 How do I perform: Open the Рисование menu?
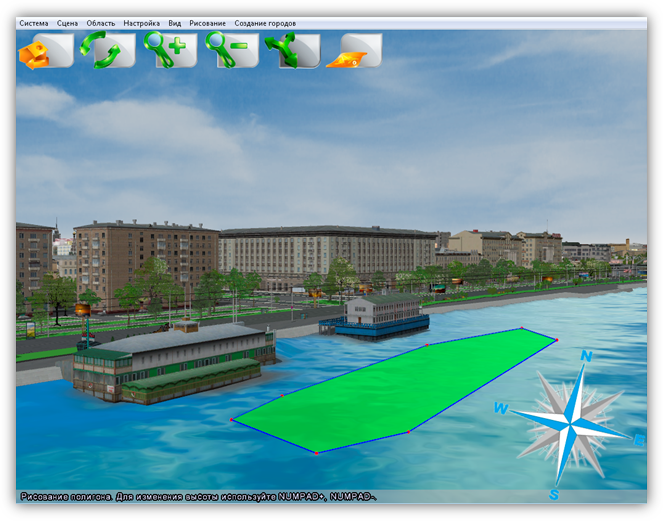point(207,22)
